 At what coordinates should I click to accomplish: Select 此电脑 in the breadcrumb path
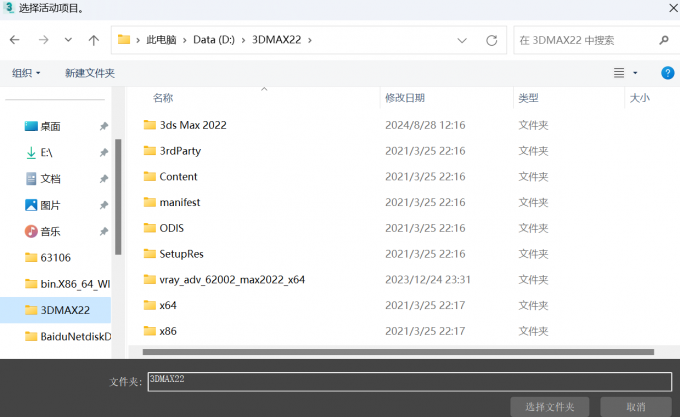click(x=161, y=40)
